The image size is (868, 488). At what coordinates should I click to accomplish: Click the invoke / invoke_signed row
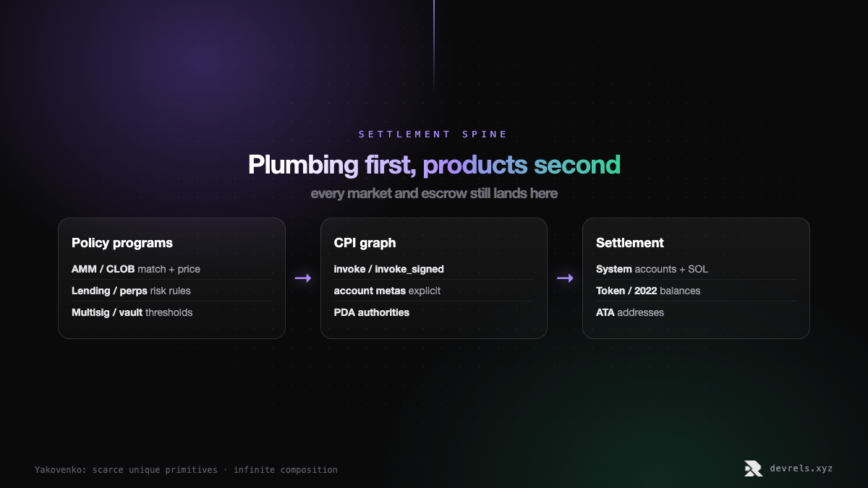[x=434, y=269]
